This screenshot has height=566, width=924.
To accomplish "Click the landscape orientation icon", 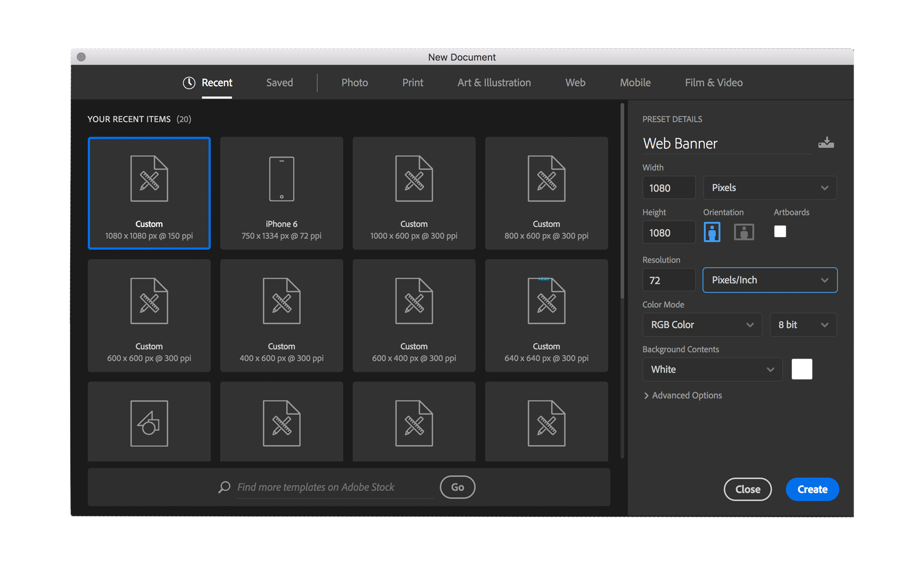I will [x=745, y=231].
